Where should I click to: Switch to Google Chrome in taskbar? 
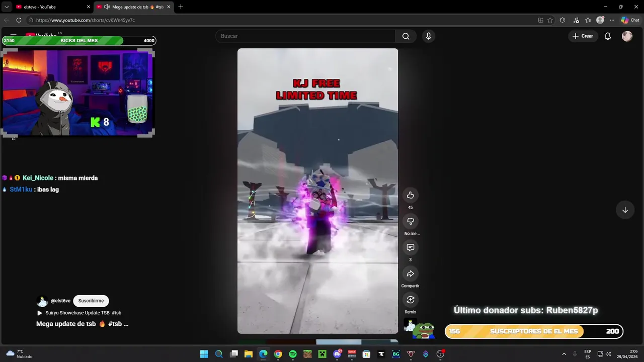278,354
